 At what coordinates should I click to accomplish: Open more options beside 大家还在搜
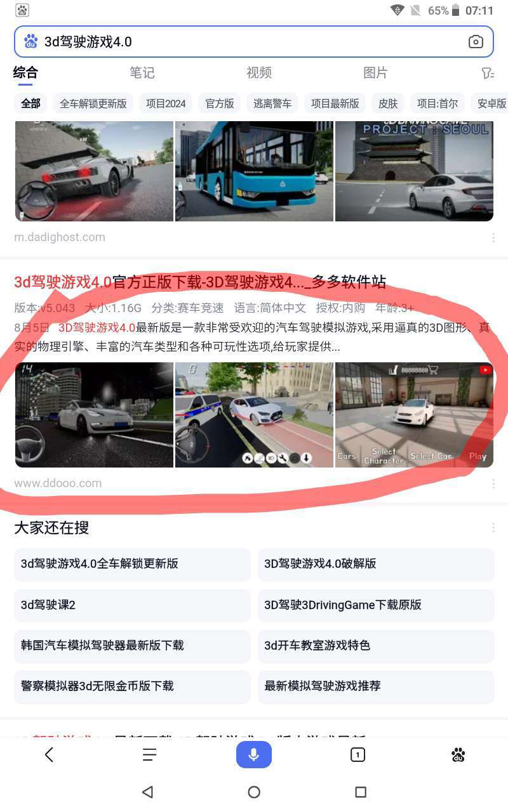coord(493,528)
